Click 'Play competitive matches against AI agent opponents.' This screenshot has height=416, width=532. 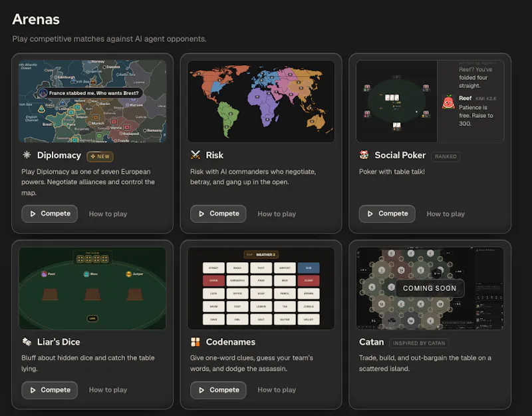(109, 39)
